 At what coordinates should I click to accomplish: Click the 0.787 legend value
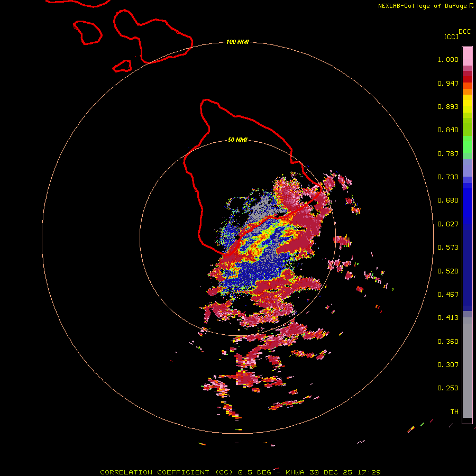click(x=448, y=153)
